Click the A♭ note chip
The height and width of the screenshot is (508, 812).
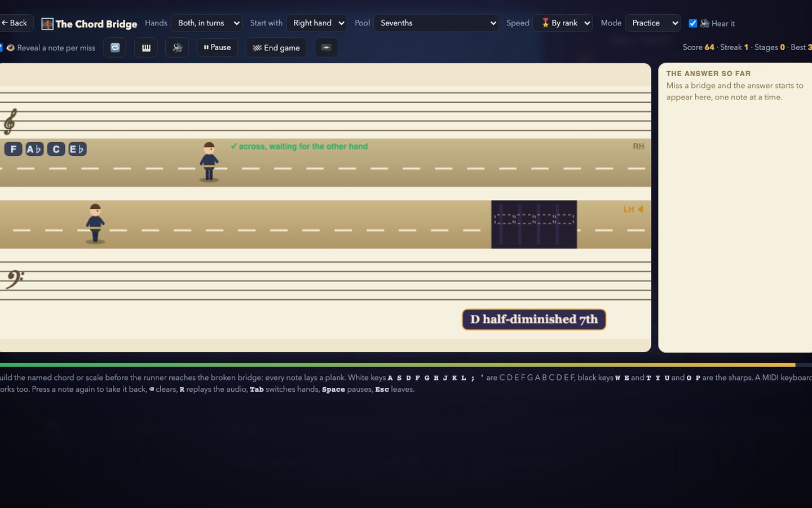[x=34, y=149]
